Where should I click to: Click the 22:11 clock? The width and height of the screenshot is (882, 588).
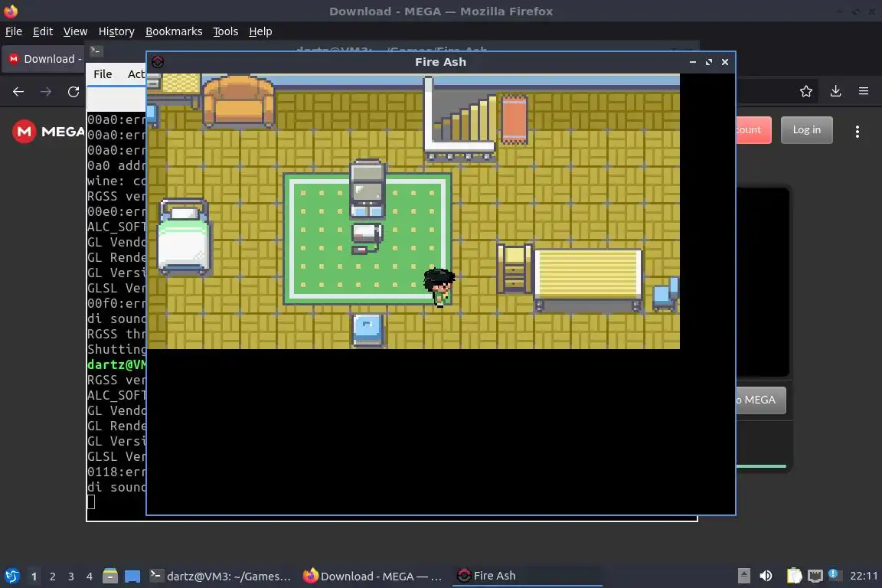(864, 576)
